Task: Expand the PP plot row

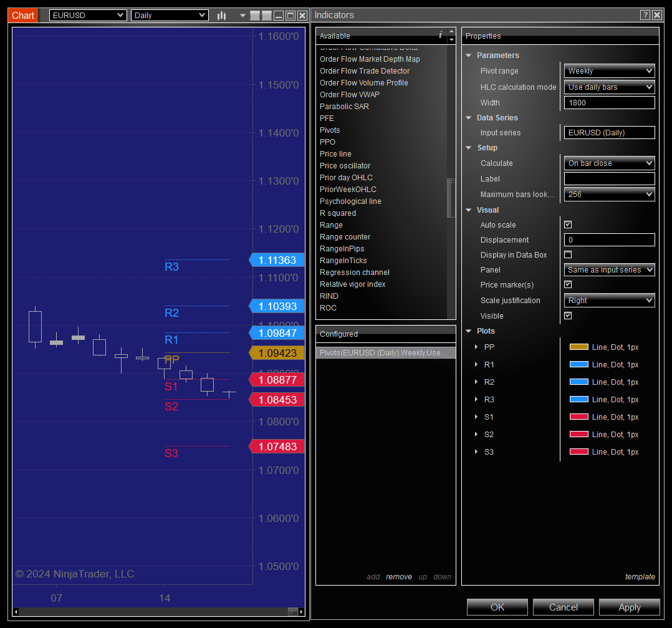Action: click(476, 347)
